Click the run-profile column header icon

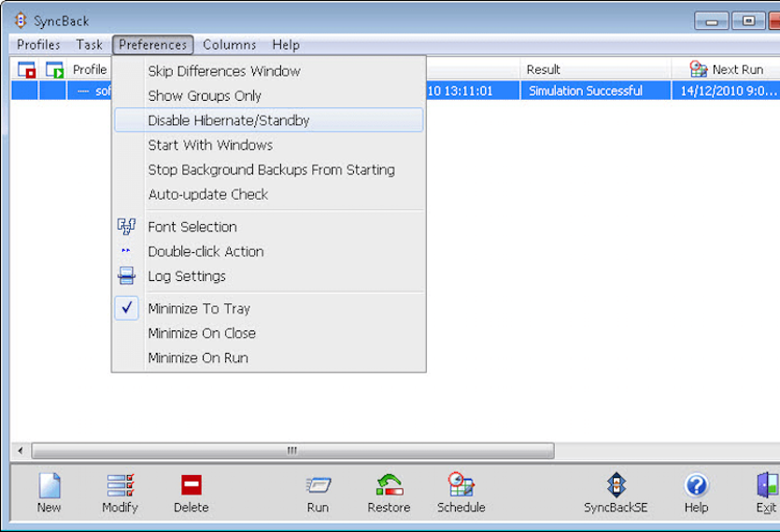[x=54, y=70]
